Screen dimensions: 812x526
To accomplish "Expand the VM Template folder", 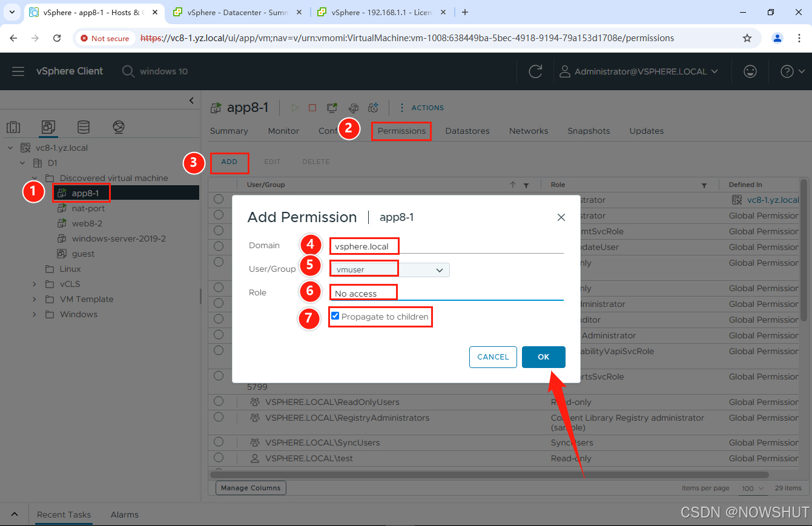I will 35,299.
